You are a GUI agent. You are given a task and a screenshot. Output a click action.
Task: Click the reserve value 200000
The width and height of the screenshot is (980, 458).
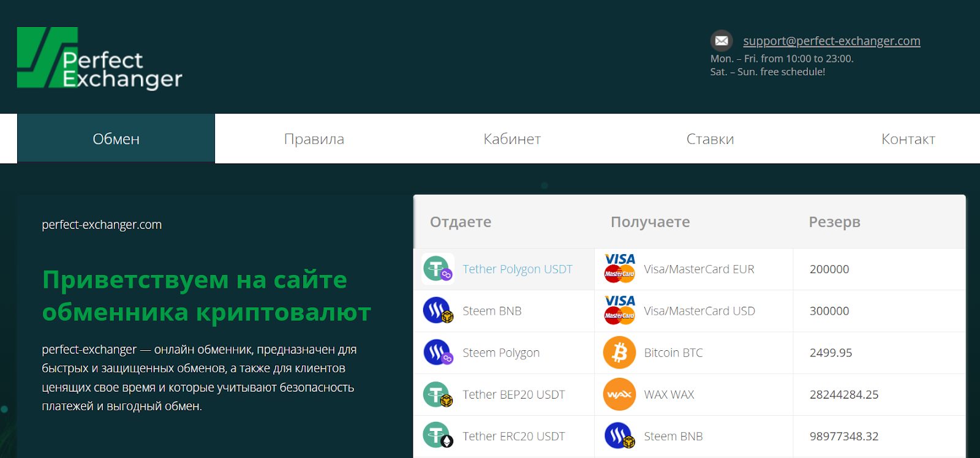point(829,269)
